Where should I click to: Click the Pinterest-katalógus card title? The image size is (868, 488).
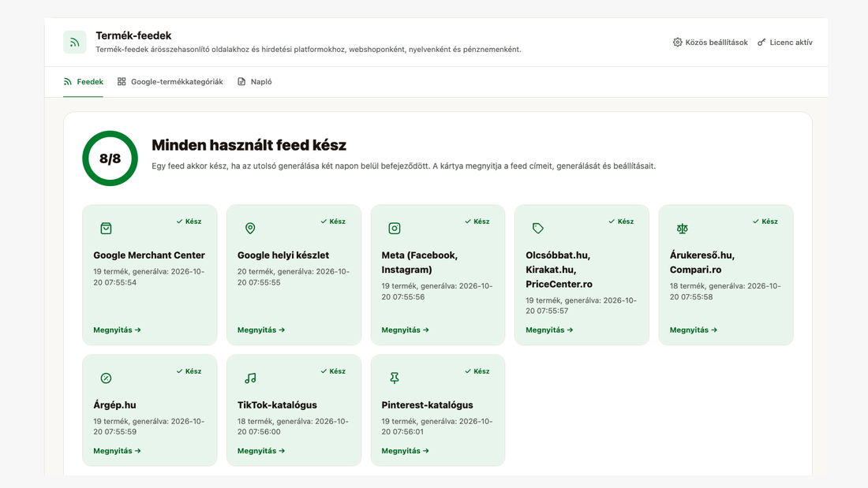point(428,405)
